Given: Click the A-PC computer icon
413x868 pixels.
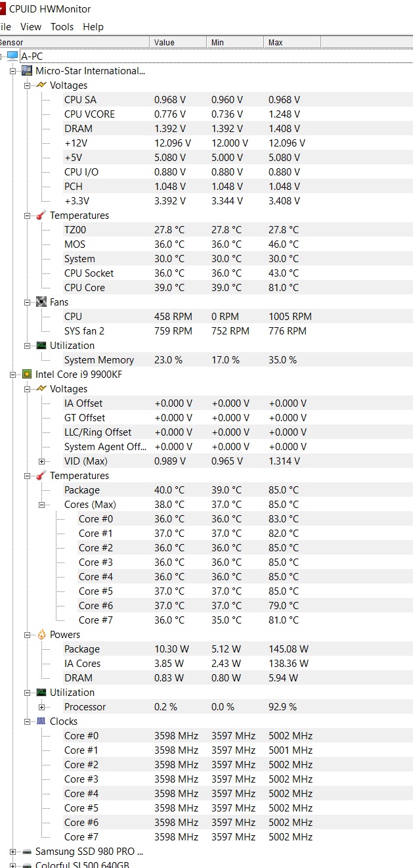Looking at the screenshot, I should (x=12, y=57).
